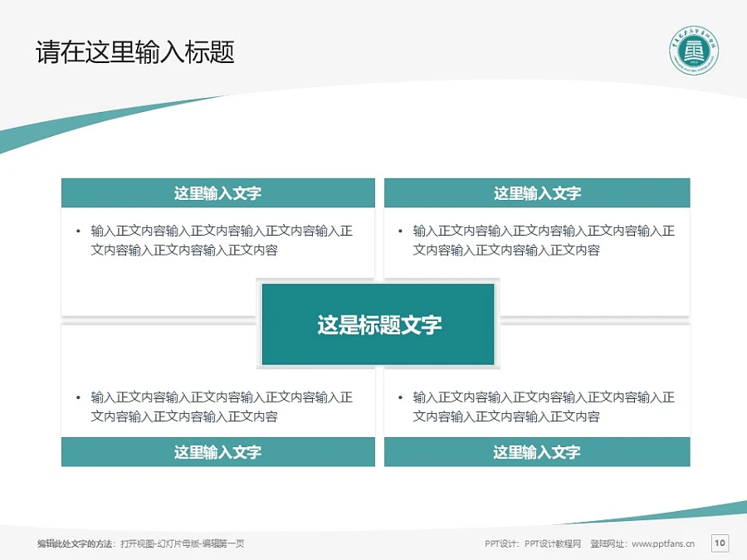Select the bottom-right "这里输入文字" footer bar
The image size is (747, 560).
coord(537,452)
